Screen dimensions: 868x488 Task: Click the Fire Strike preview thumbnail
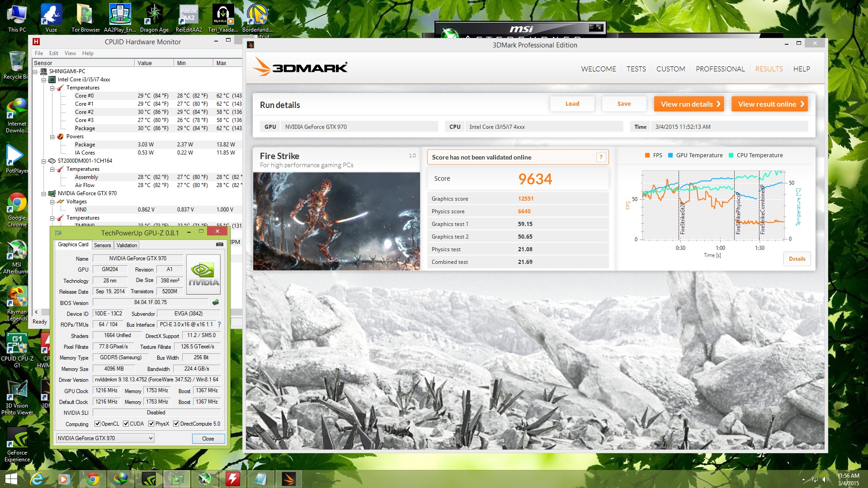coord(336,221)
